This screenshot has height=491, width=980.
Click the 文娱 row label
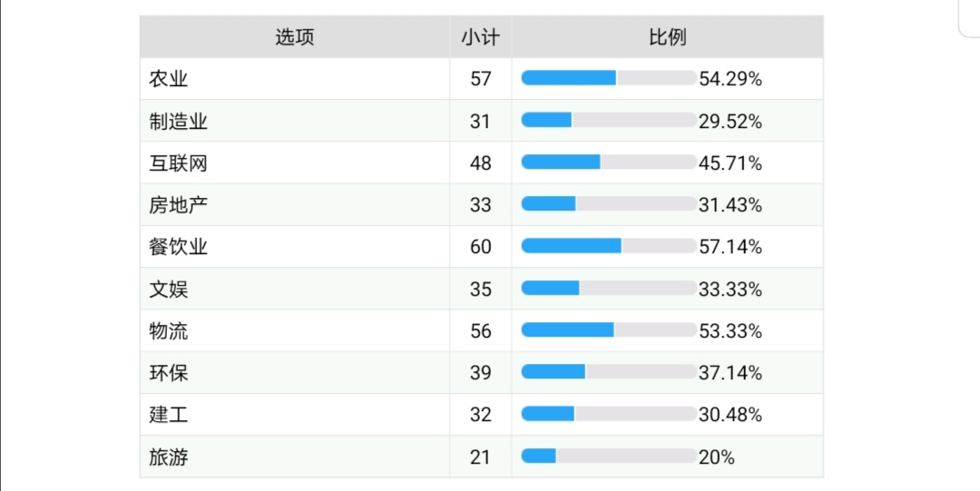168,289
